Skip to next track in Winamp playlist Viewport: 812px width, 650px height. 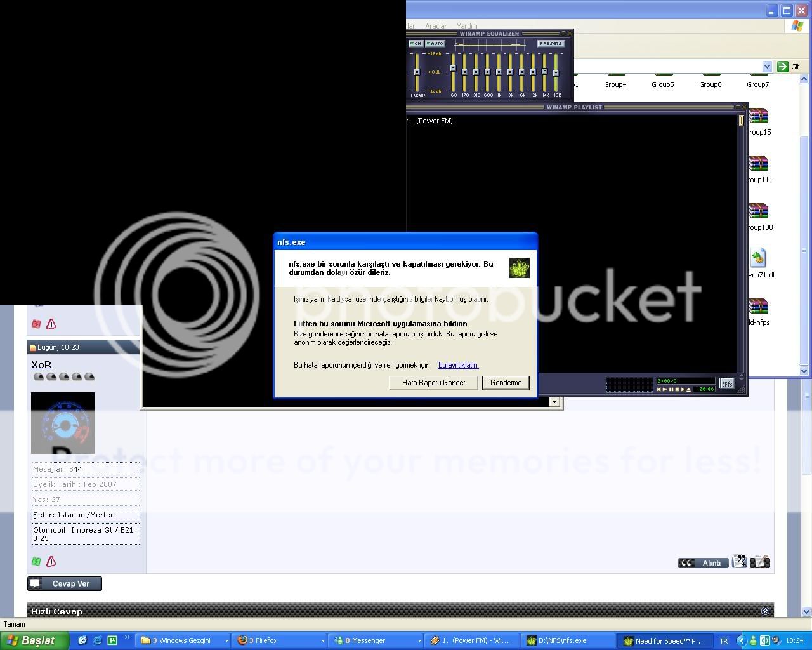coord(683,389)
